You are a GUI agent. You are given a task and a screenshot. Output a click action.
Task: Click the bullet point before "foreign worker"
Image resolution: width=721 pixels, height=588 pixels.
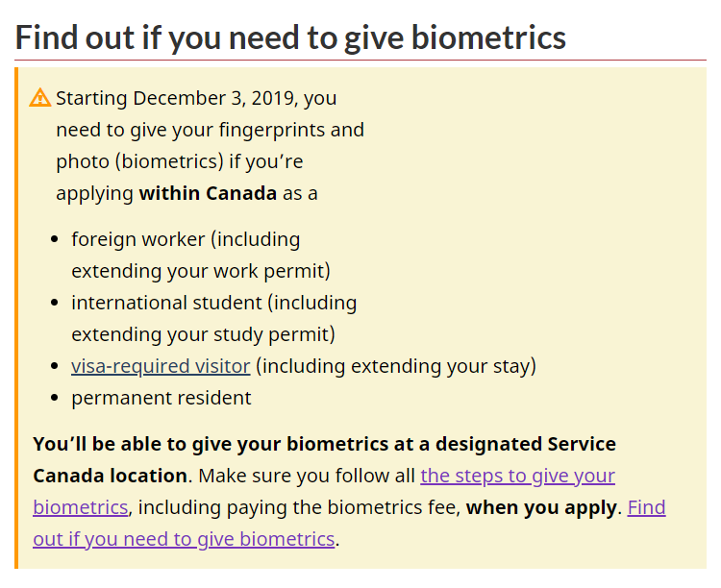[x=57, y=239]
